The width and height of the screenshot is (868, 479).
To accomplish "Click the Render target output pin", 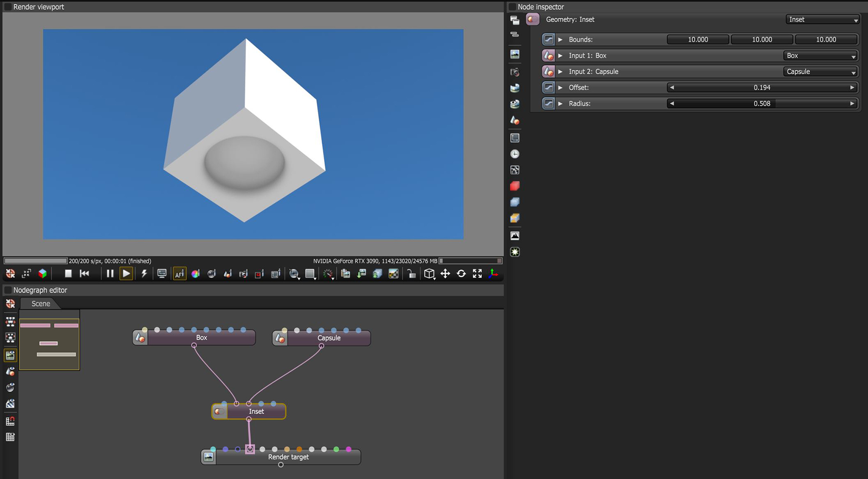I will (281, 465).
